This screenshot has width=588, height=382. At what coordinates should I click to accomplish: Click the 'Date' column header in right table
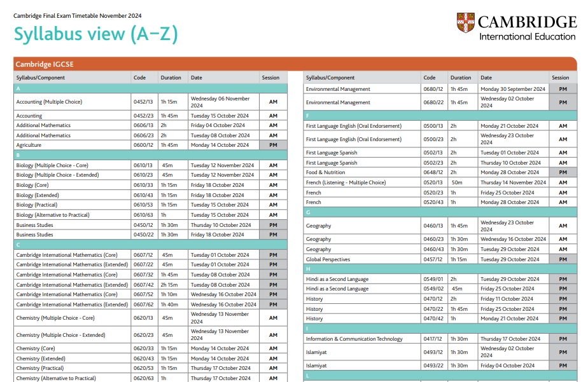click(x=486, y=78)
